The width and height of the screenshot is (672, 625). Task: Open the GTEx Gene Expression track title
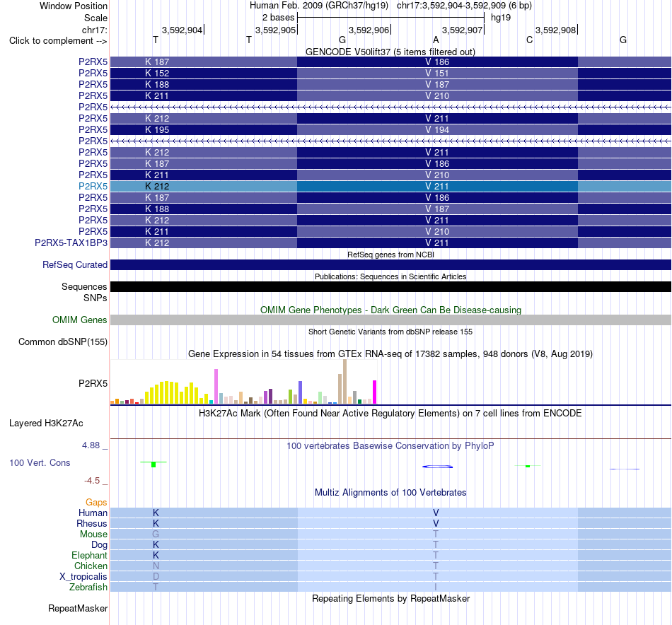(x=390, y=354)
